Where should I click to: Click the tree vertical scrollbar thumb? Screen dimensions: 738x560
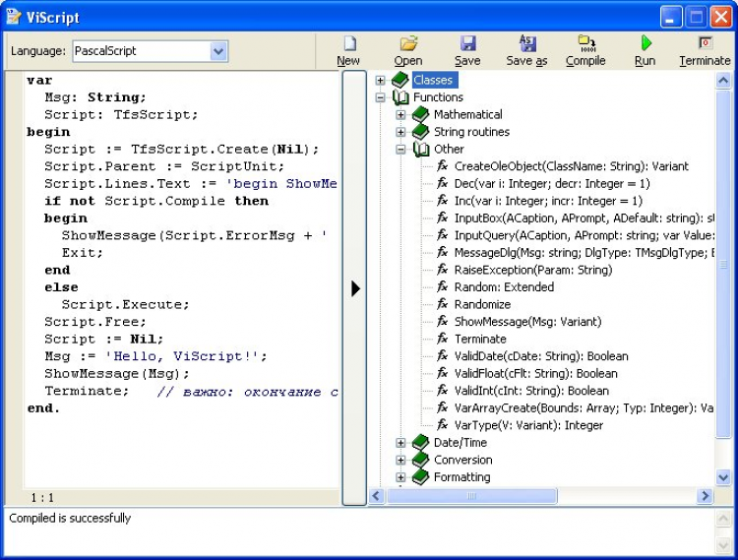click(723, 265)
